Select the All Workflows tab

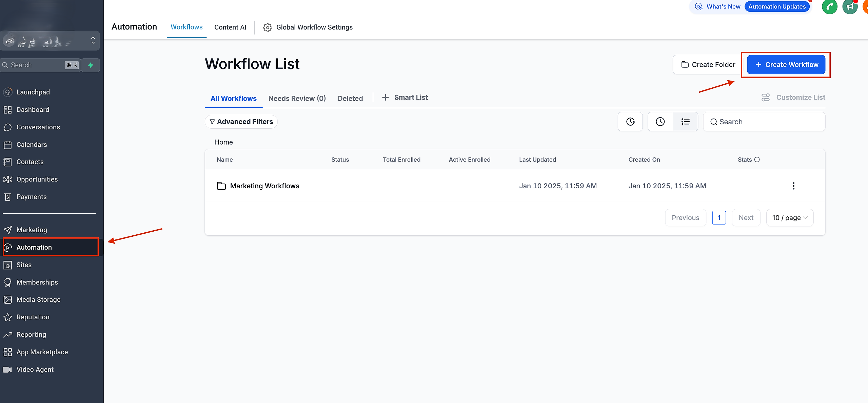(x=234, y=99)
